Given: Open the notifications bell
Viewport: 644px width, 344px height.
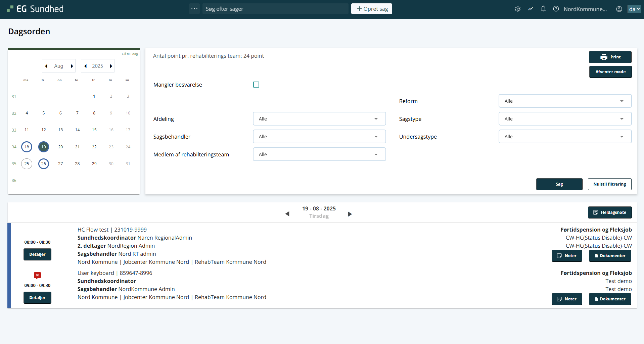Looking at the screenshot, I should pyautogui.click(x=543, y=9).
